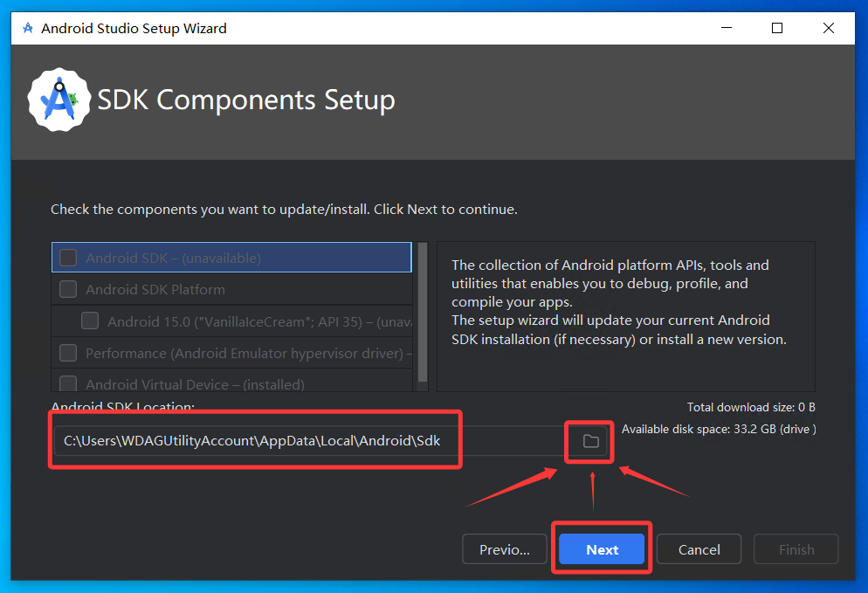The height and width of the screenshot is (593, 868).
Task: Toggle the Performance hypervisor driver checkbox
Action: coord(68,353)
